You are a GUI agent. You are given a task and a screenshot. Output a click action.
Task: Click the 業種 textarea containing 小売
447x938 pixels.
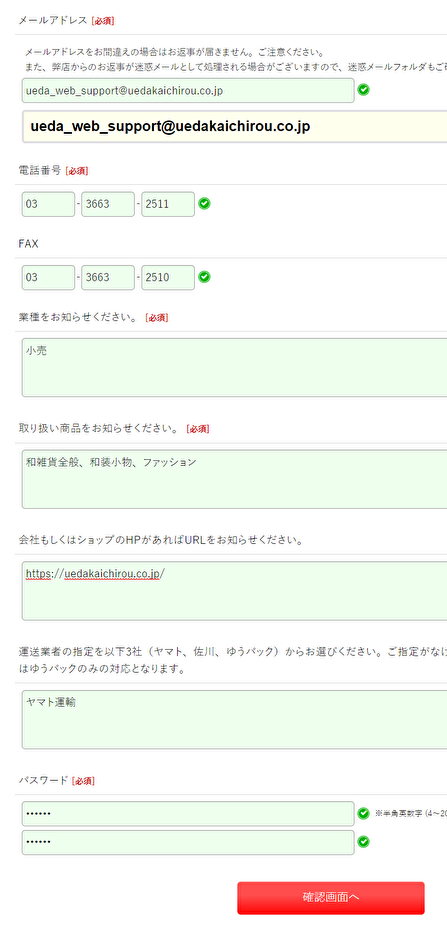[x=235, y=367]
